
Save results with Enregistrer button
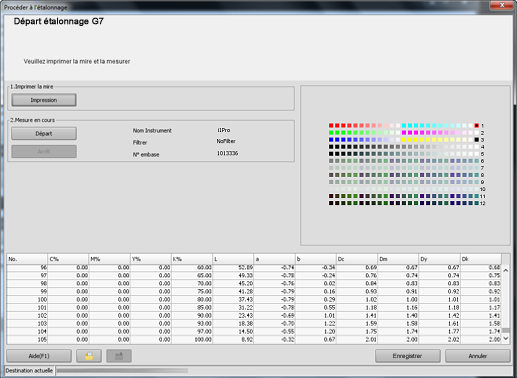pyautogui.click(x=407, y=356)
